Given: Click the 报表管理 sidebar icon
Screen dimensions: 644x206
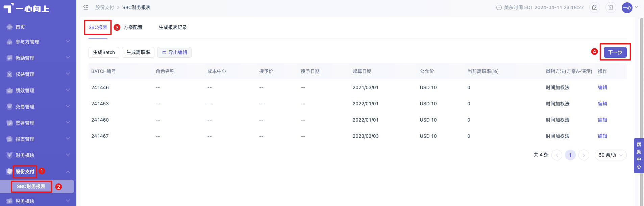Looking at the screenshot, I should click(9, 139).
